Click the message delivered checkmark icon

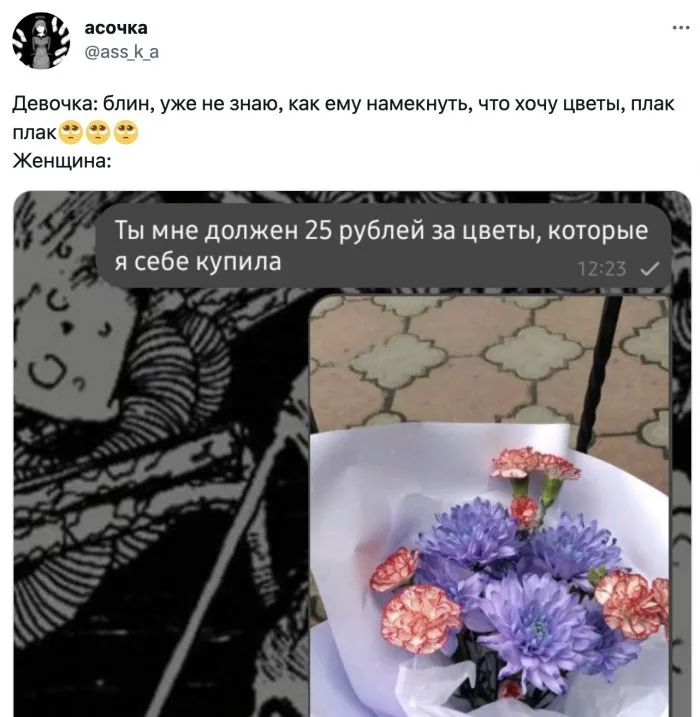pos(649,269)
